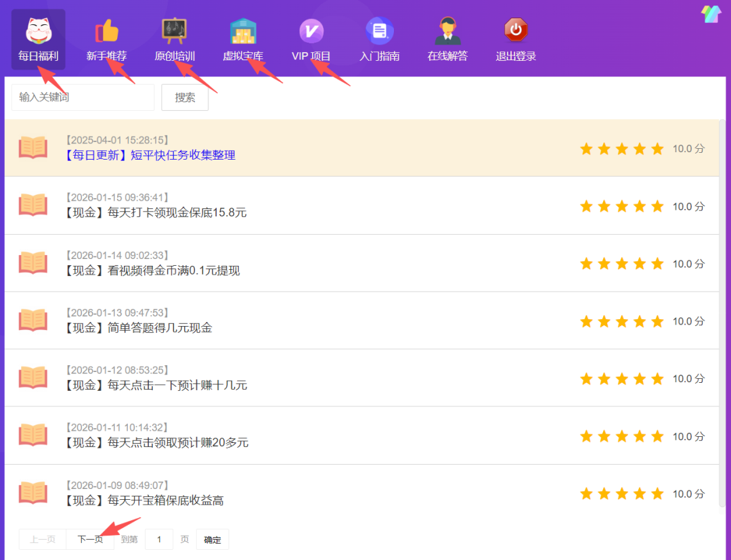
Task: Click the 在线解答 support agent icon
Action: (x=447, y=30)
